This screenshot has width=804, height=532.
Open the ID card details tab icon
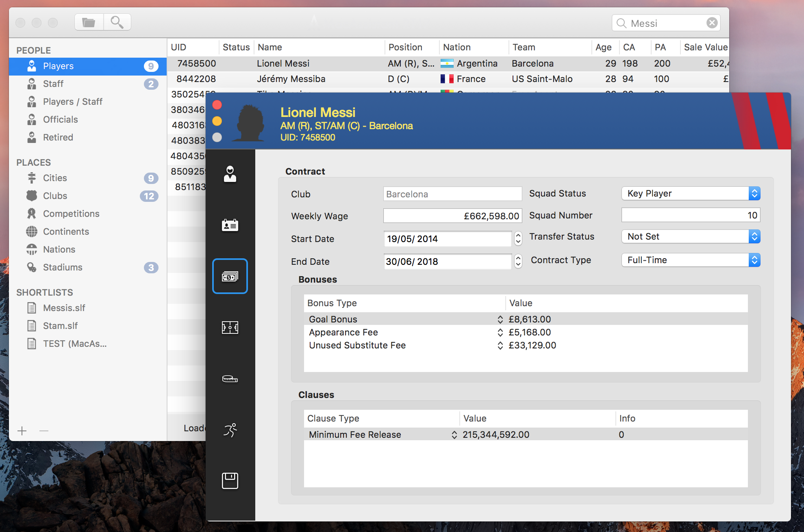[230, 225]
